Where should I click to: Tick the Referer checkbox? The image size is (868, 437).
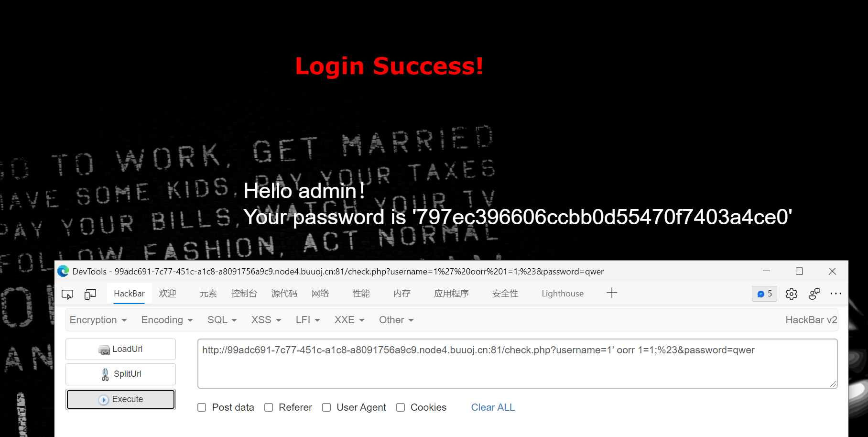[269, 407]
